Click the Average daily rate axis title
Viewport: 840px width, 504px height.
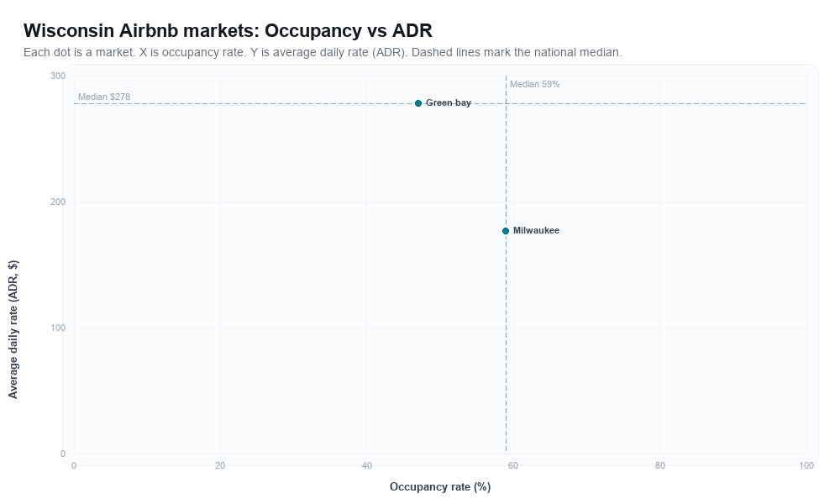click(13, 329)
